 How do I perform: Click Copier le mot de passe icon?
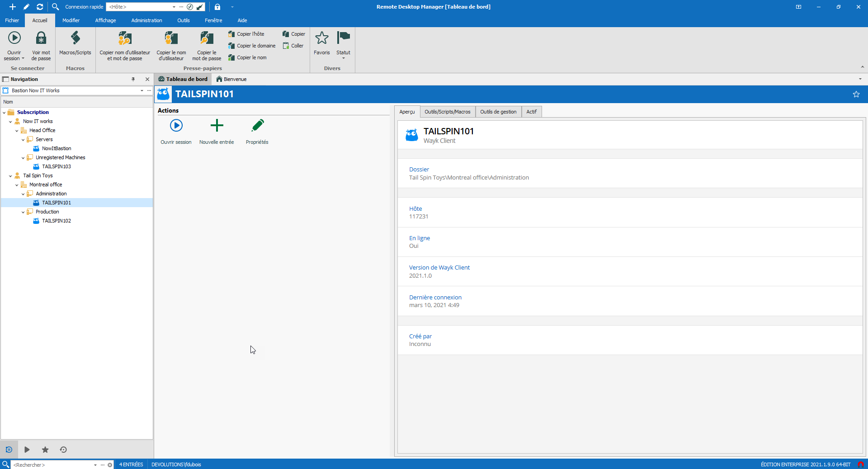pos(207,45)
